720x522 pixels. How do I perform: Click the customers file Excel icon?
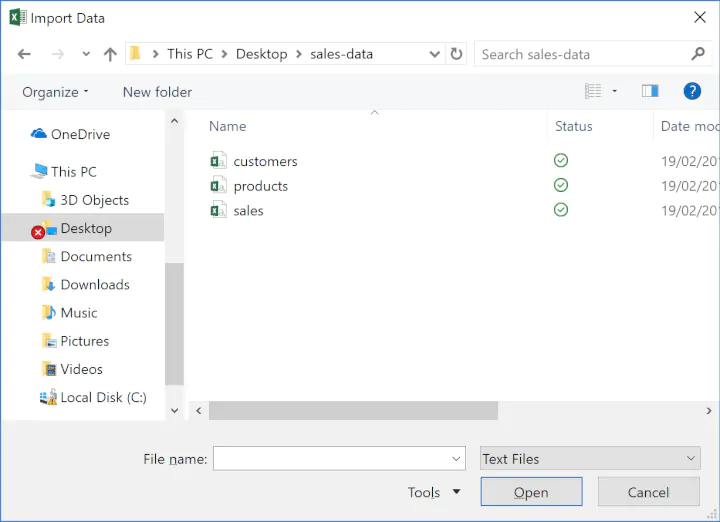[x=219, y=161]
